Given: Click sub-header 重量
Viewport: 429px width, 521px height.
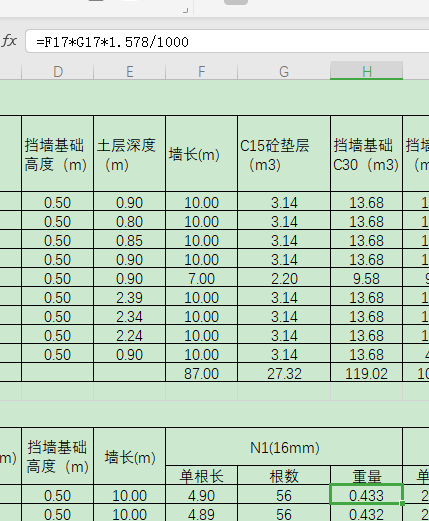Looking at the screenshot, I should click(x=366, y=476).
